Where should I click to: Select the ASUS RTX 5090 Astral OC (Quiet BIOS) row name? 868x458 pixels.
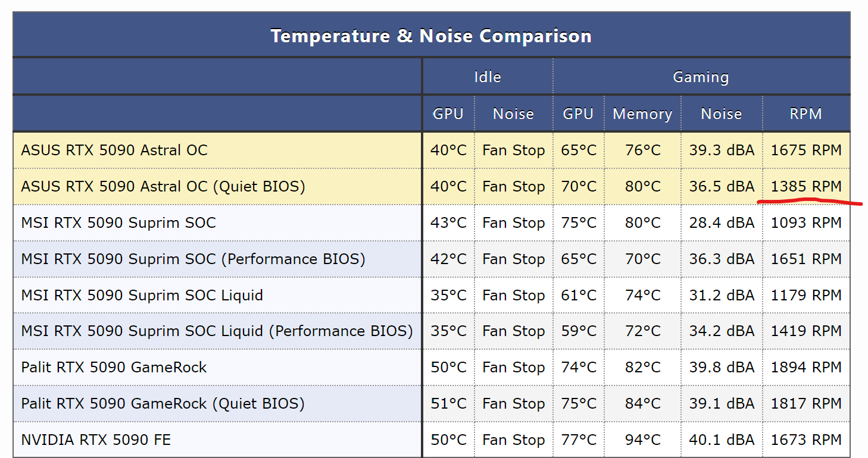click(163, 186)
